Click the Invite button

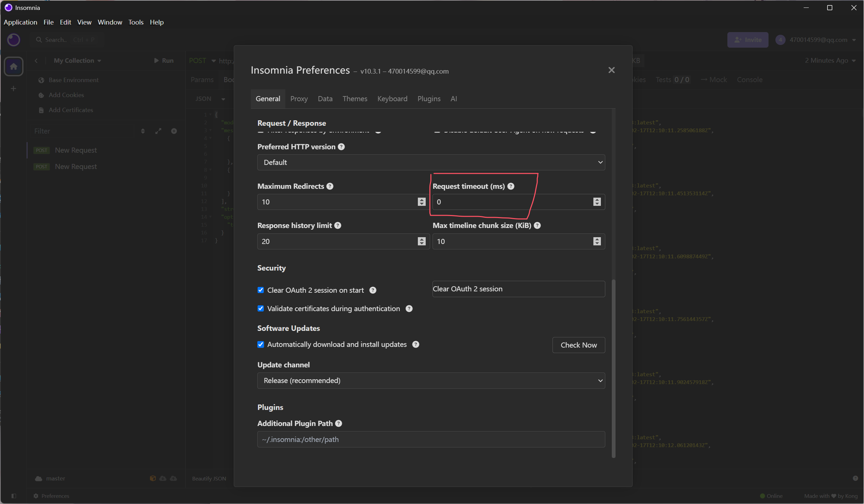tap(748, 40)
